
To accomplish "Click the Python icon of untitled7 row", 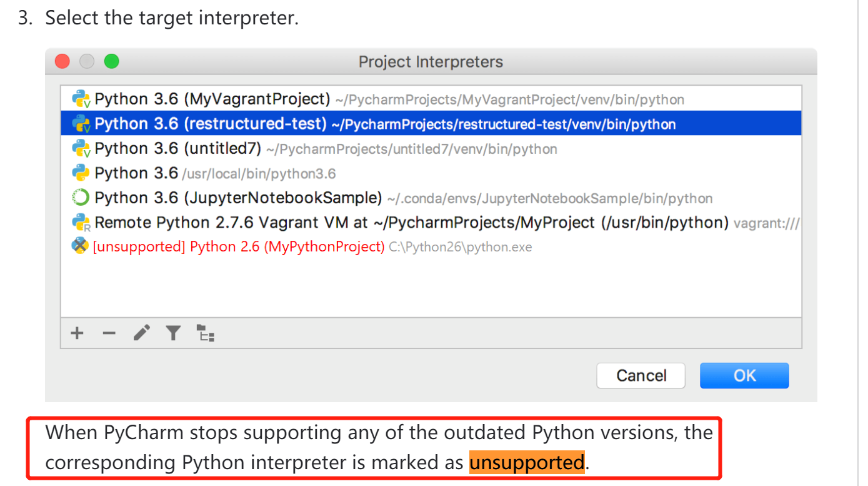I will (81, 149).
